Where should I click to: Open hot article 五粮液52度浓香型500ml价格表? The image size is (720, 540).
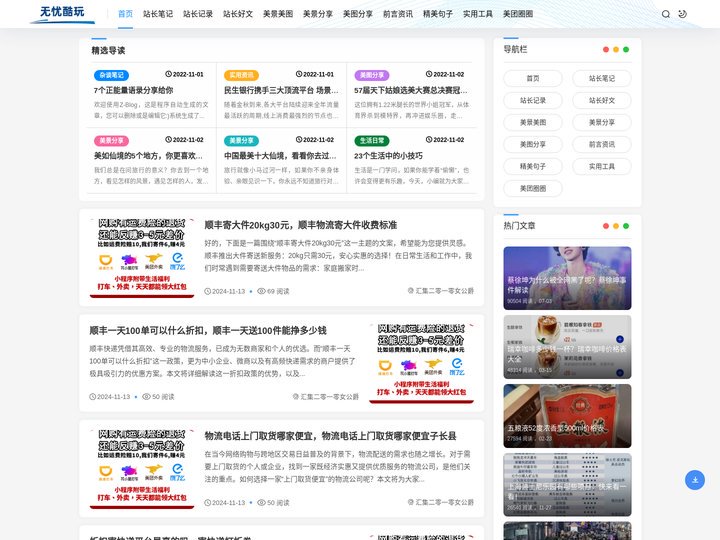567,416
